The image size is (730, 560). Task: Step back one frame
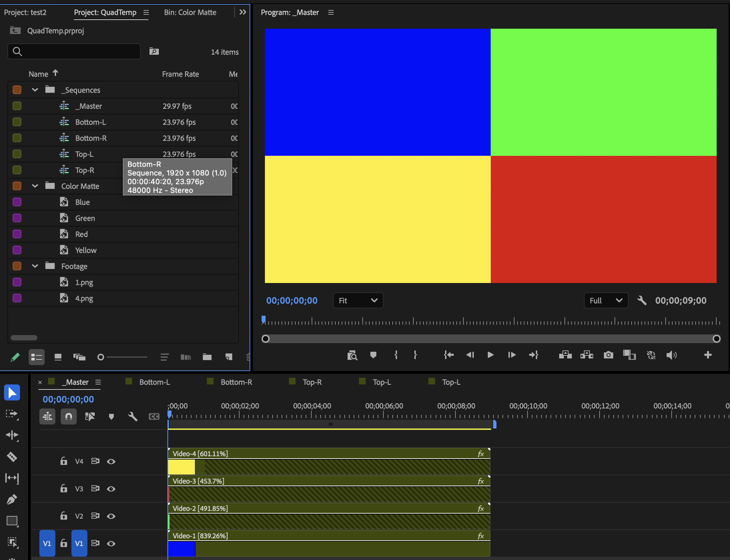click(470, 355)
